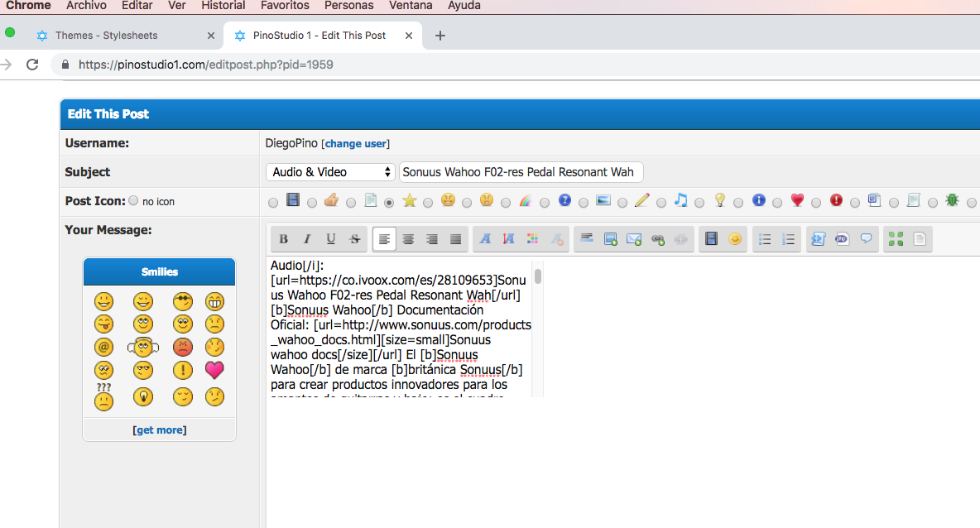This screenshot has height=528, width=980.
Task: Insert the pink heart smiley
Action: (214, 370)
